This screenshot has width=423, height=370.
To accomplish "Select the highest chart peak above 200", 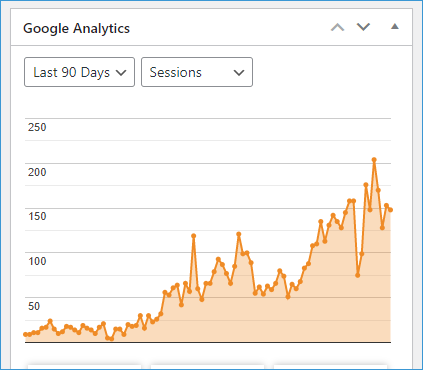I will point(374,160).
